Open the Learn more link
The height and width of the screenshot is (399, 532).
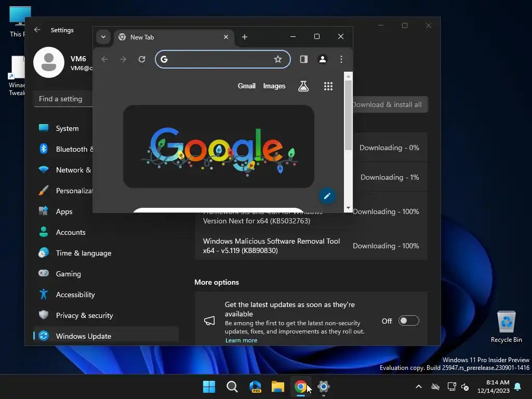pos(241,340)
